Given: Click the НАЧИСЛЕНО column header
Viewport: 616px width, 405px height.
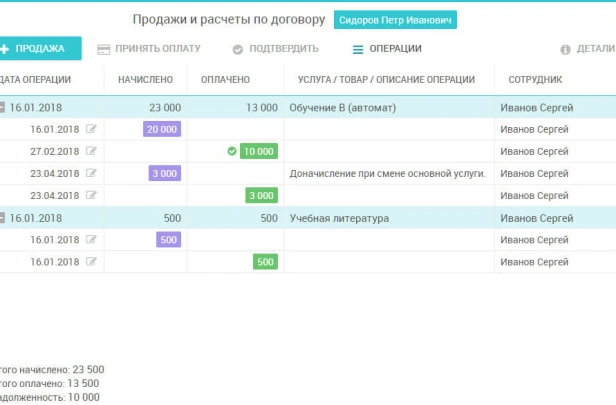Looking at the screenshot, I should pos(145,79).
